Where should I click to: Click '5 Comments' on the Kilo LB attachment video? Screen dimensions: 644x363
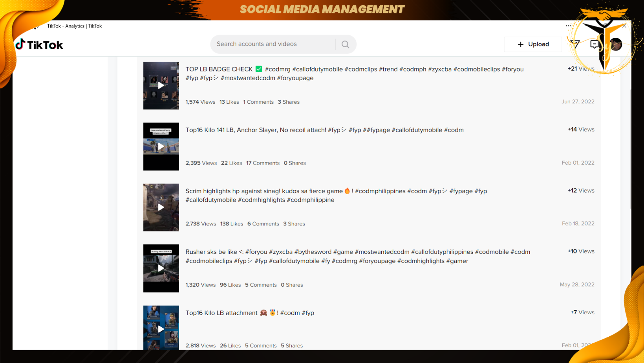click(x=261, y=346)
